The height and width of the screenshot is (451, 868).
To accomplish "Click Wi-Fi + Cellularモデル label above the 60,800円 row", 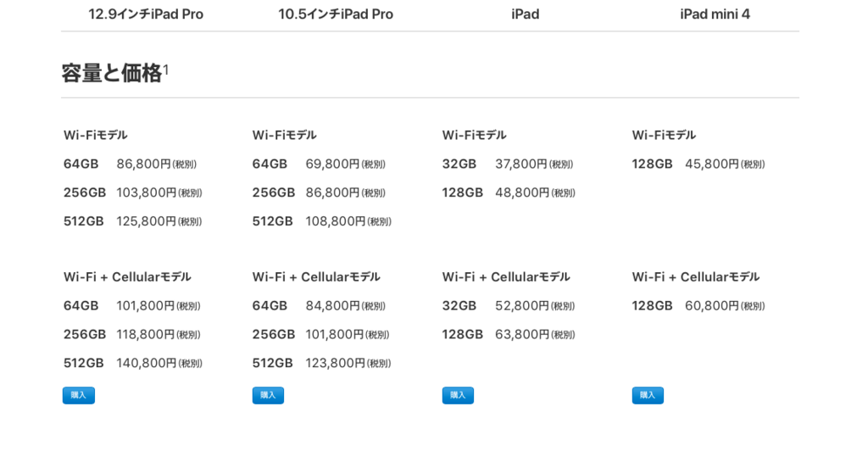I will coord(696,276).
